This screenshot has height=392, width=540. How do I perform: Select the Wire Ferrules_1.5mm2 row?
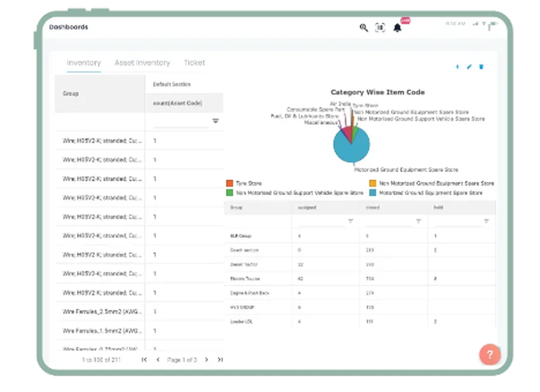[x=139, y=330]
